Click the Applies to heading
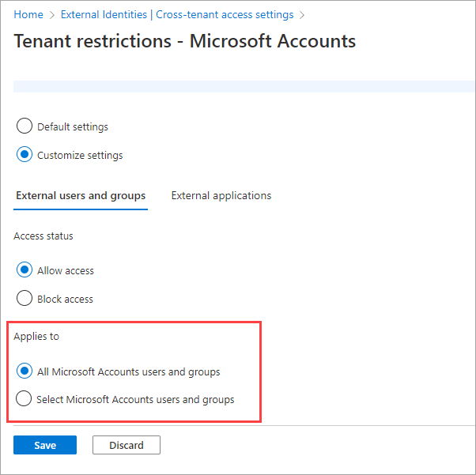476x475 pixels. (36, 336)
